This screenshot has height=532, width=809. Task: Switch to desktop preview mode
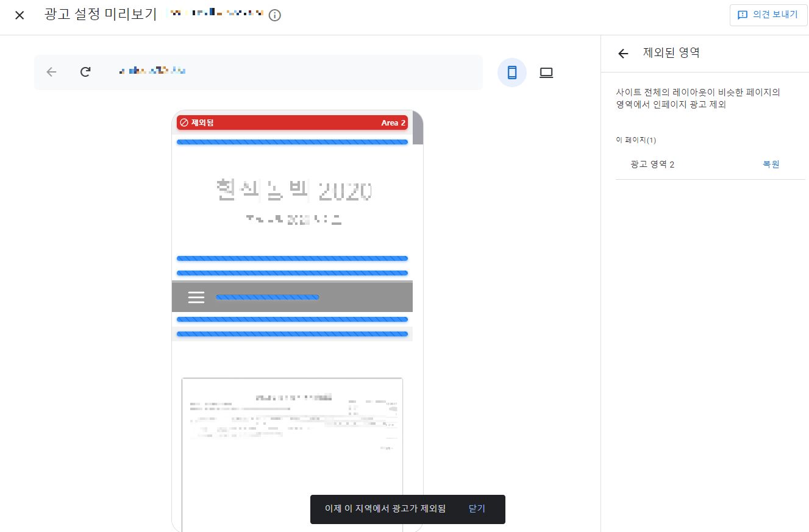tap(546, 73)
